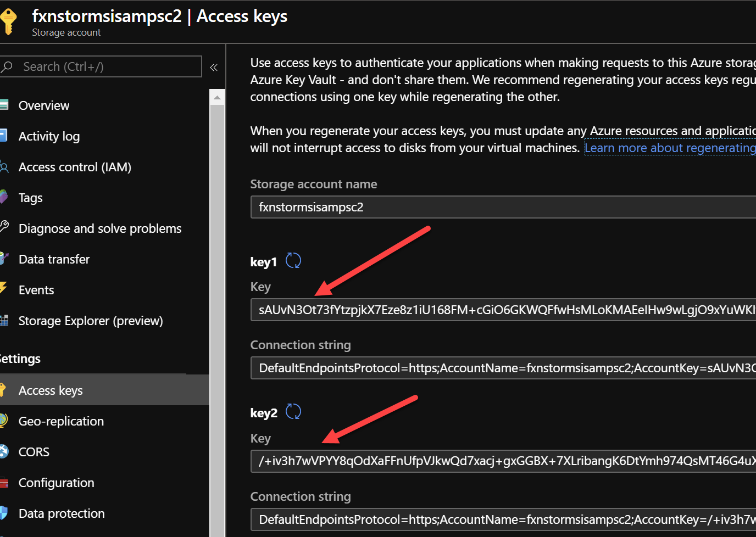Regenerate key2 using its refresh icon
This screenshot has height=537, width=756.
(293, 412)
